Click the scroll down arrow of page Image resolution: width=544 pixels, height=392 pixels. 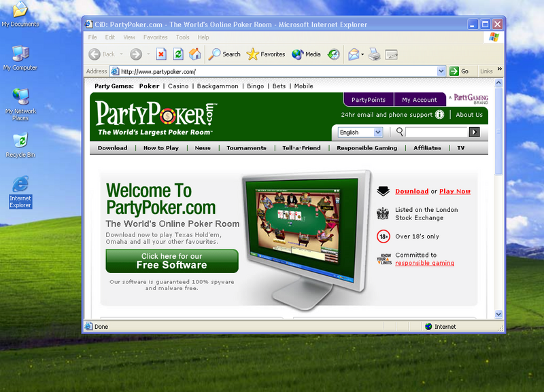point(498,314)
